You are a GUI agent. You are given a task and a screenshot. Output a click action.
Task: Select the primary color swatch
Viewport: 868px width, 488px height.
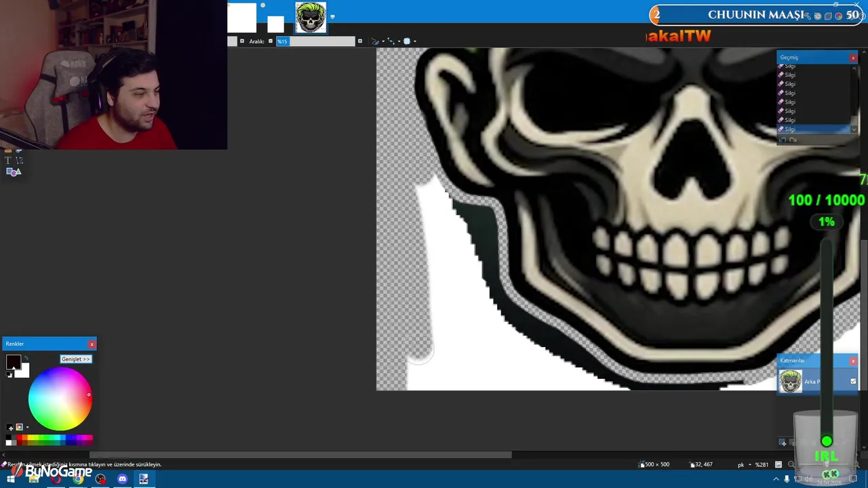13,363
